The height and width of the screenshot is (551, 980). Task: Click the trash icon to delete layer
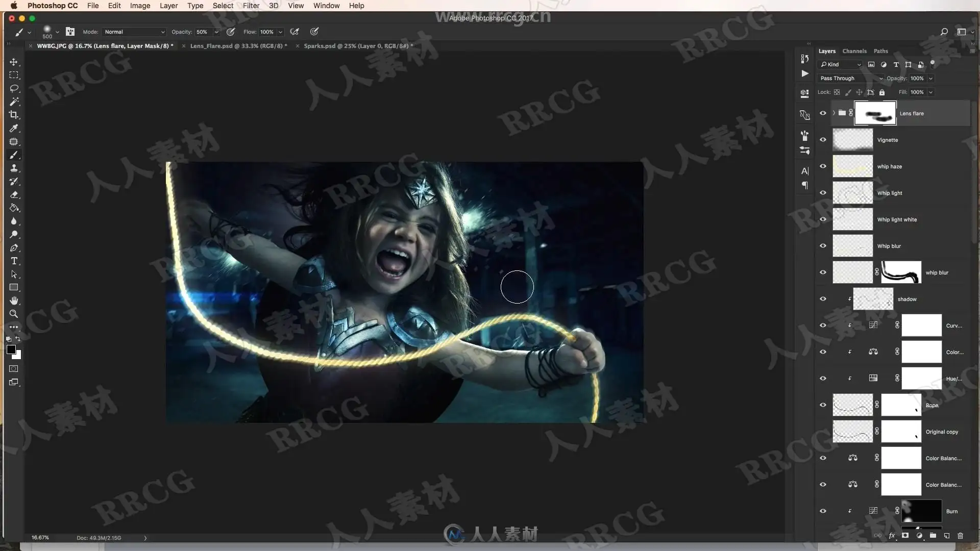(x=960, y=536)
